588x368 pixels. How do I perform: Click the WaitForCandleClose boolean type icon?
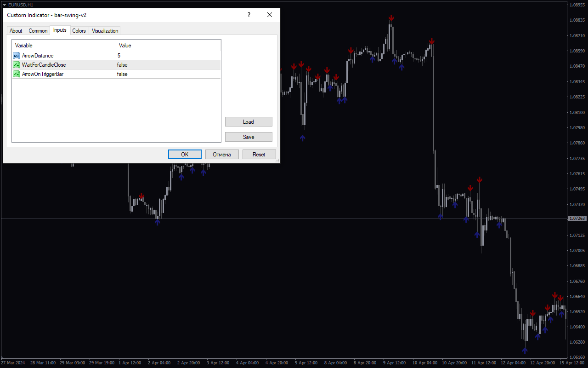pos(17,65)
